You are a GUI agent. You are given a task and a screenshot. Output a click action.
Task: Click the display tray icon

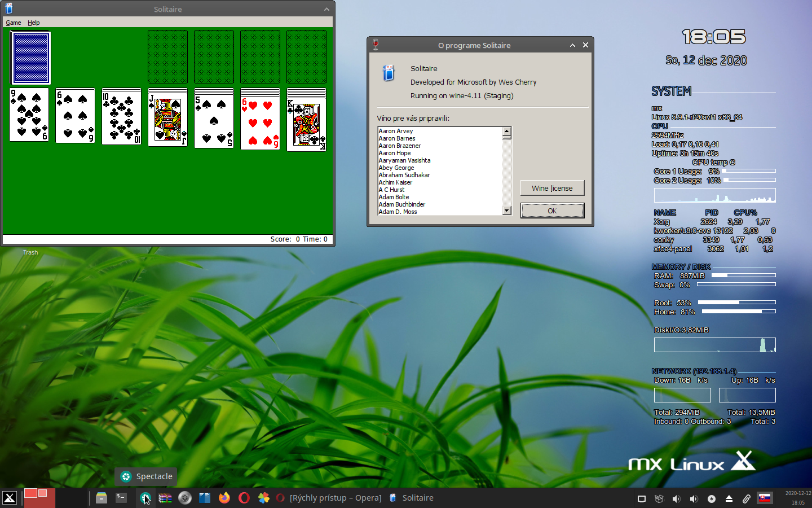point(642,498)
